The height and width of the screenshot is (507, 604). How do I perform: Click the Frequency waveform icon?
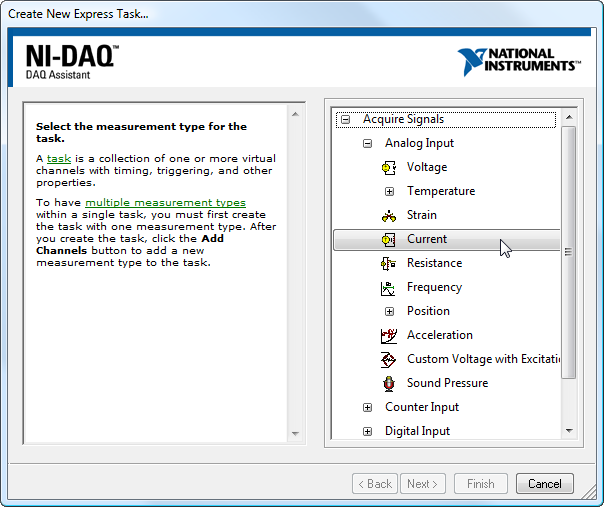[389, 288]
